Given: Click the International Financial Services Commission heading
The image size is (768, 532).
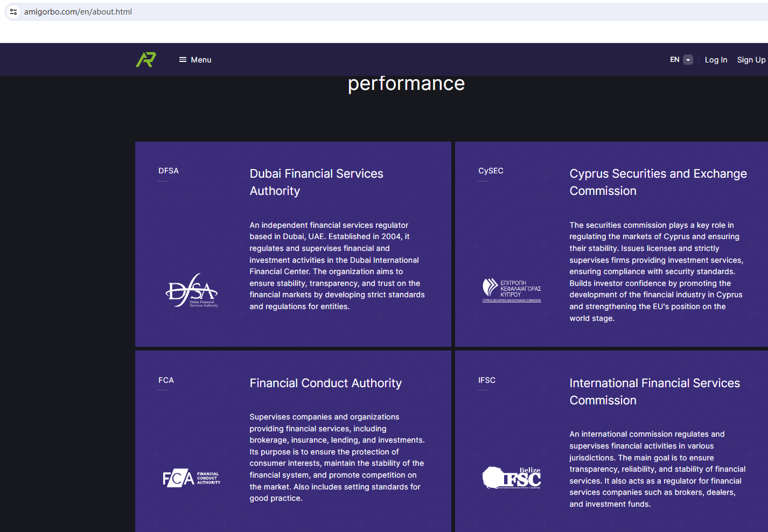Looking at the screenshot, I should click(x=654, y=391).
